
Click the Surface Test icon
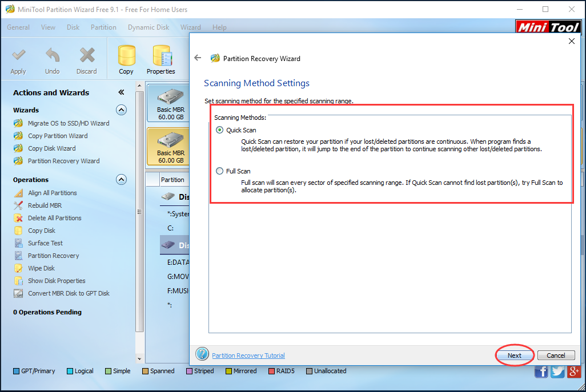18,243
